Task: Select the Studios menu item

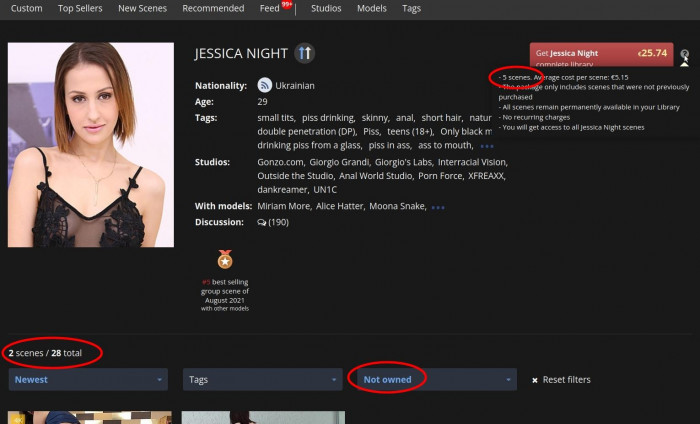Action: 326,8
